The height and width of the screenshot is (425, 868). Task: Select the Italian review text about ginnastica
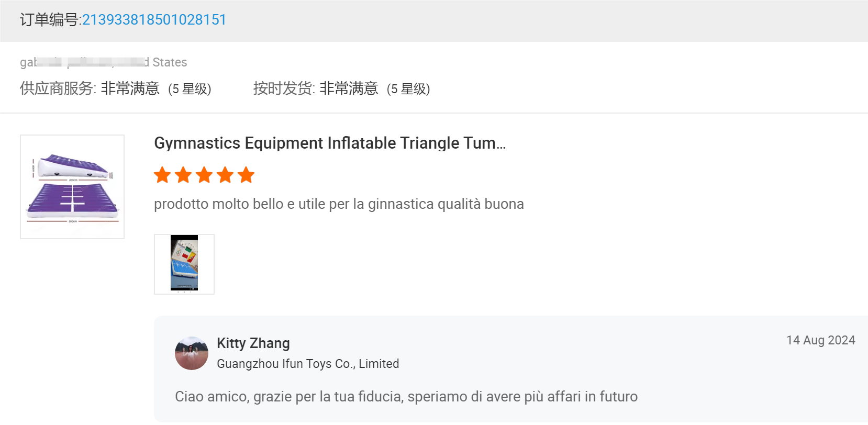[x=338, y=204]
